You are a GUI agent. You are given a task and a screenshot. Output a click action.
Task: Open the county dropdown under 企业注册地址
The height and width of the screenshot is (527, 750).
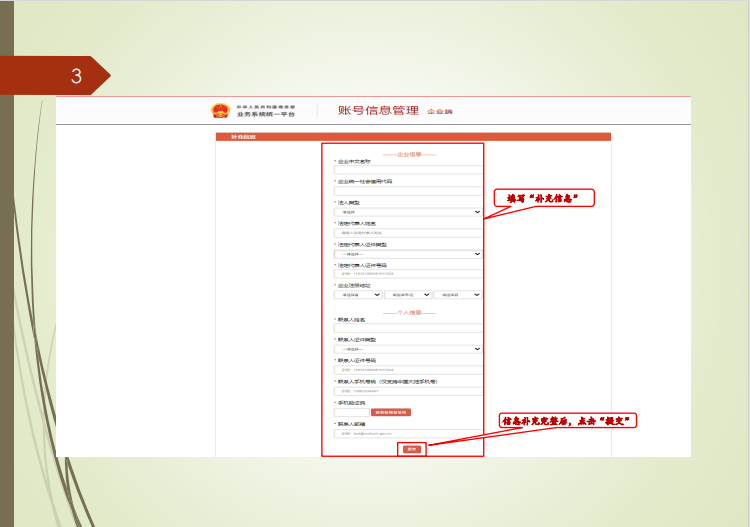click(458, 295)
